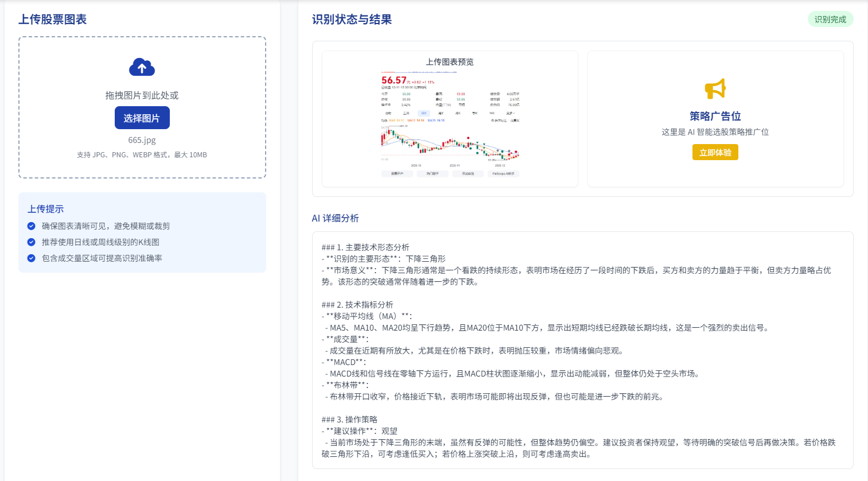Open the uploaded stock chart preview image

point(450,126)
